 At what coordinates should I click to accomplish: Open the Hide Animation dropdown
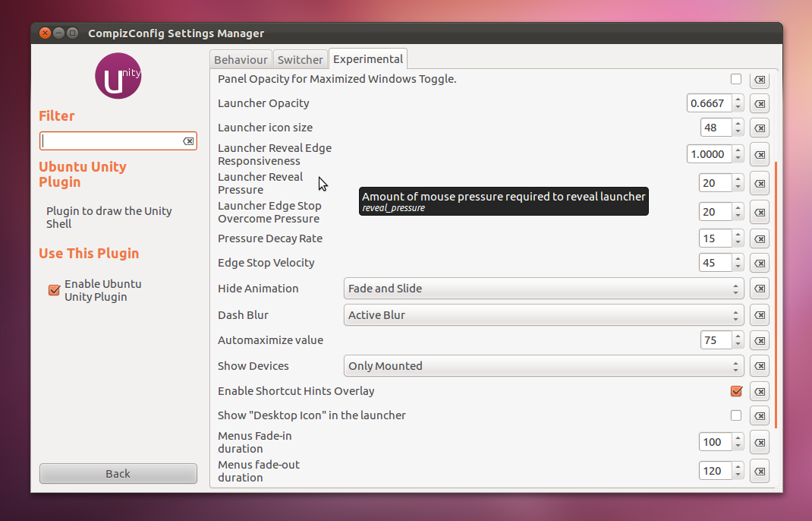coord(543,289)
